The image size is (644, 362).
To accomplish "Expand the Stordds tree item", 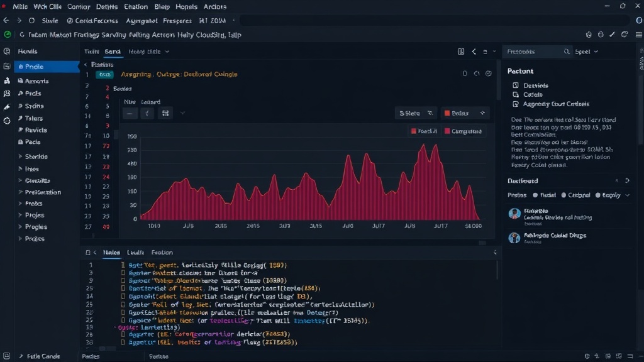I will coord(20,156).
